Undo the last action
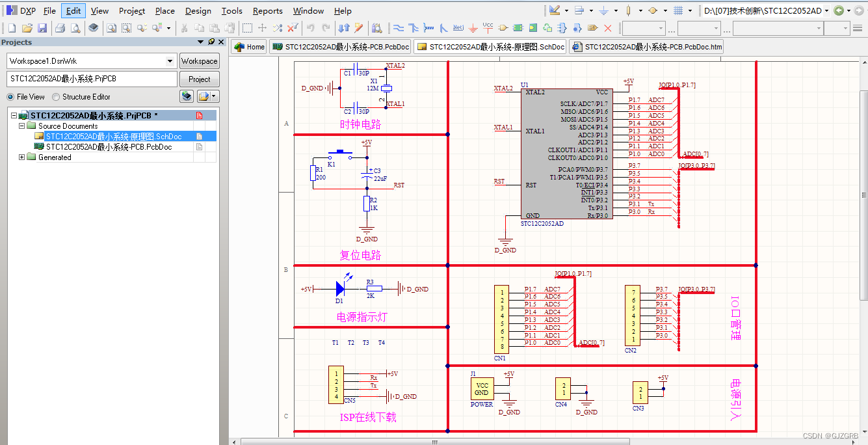This screenshot has height=445, width=868. click(x=311, y=27)
